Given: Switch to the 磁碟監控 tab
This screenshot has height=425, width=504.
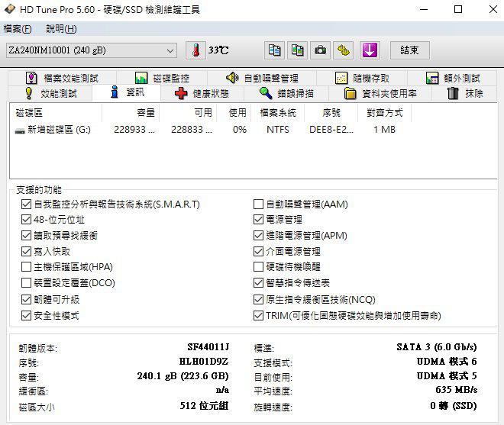Looking at the screenshot, I should (x=162, y=78).
